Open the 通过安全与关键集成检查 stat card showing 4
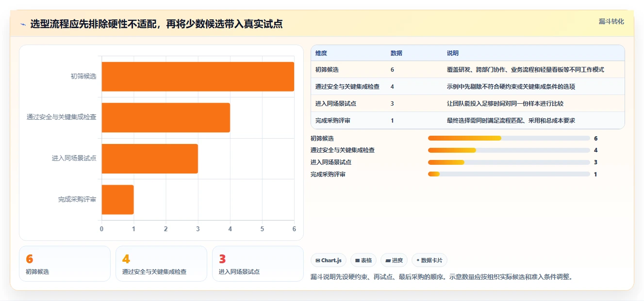The width and height of the screenshot is (644, 301). point(161,264)
